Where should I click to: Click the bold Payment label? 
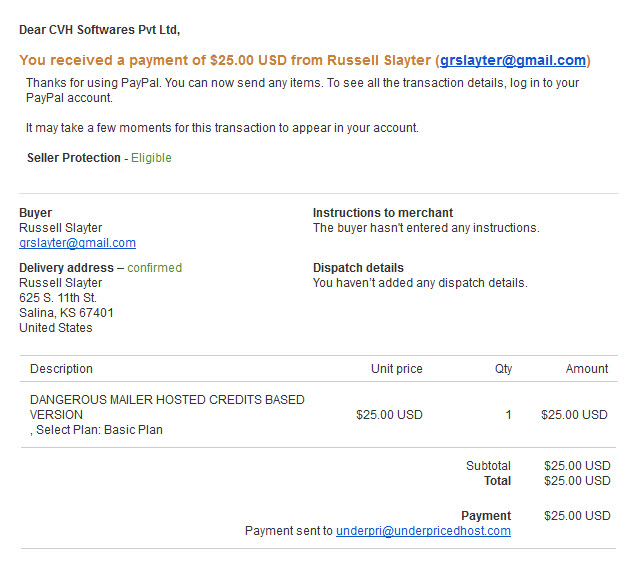486,516
